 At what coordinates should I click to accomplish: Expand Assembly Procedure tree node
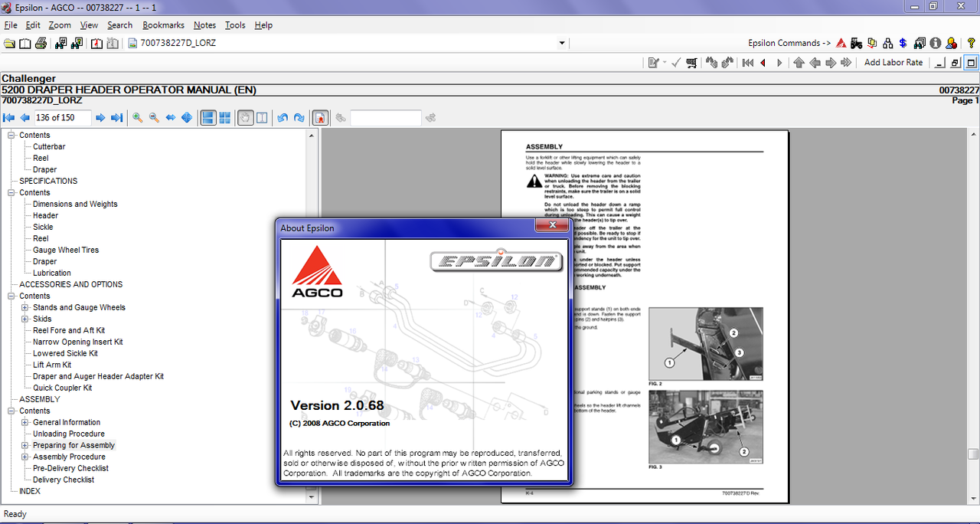pos(25,457)
